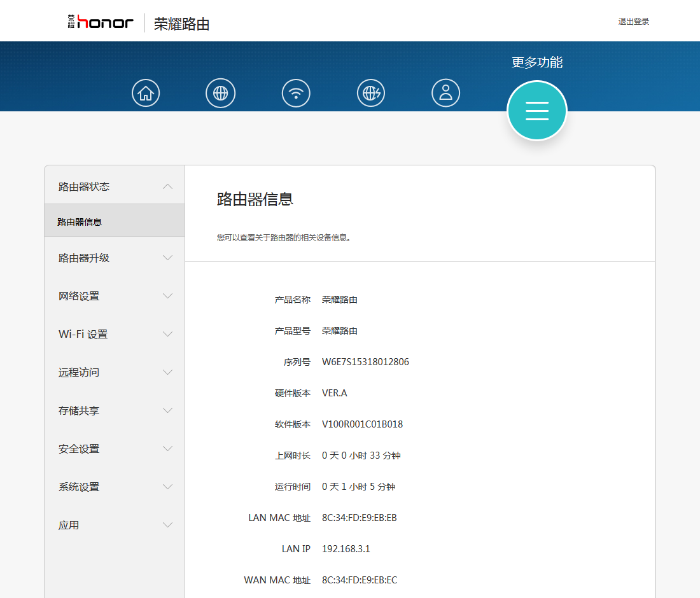Click the 序列号 label

[x=297, y=362]
